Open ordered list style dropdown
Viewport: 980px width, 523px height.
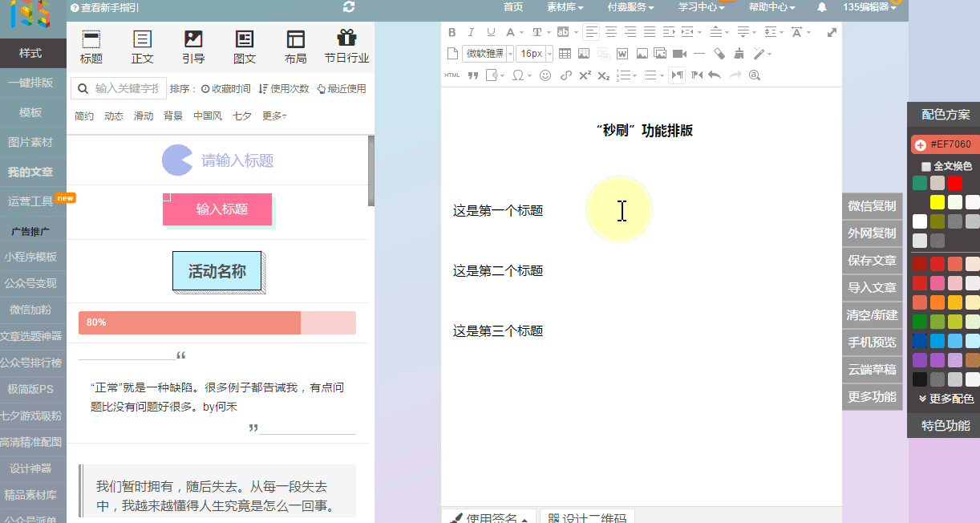pos(635,75)
